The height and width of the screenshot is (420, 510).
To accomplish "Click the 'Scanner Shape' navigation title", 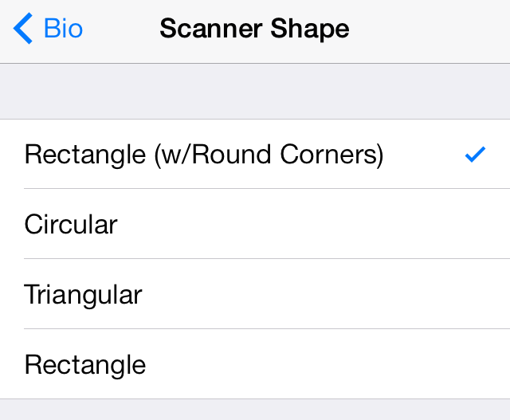I will click(254, 29).
